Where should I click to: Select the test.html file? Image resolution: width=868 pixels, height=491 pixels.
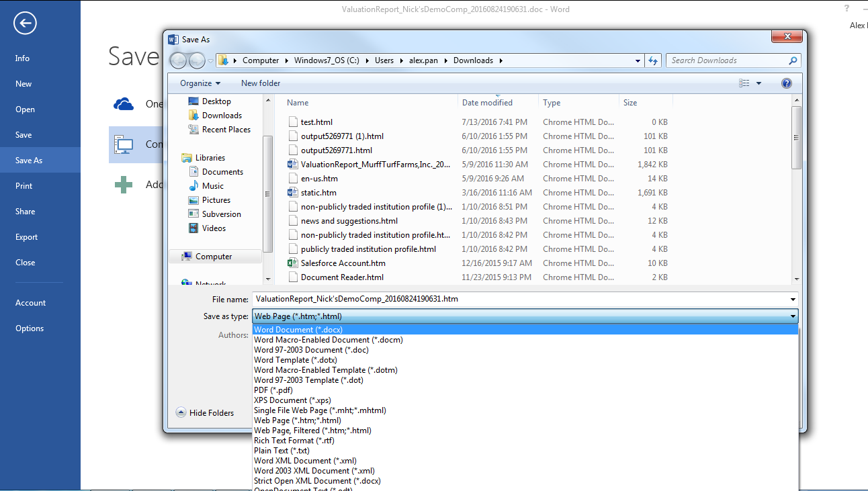[316, 122]
